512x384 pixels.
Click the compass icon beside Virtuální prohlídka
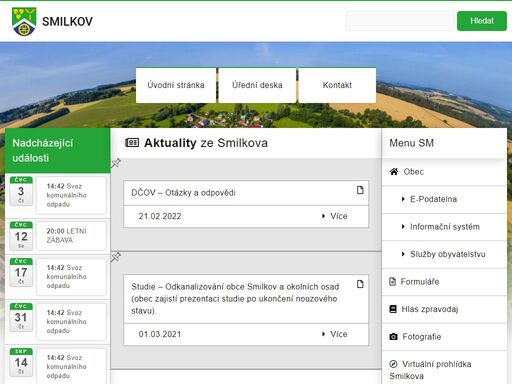[x=393, y=364]
